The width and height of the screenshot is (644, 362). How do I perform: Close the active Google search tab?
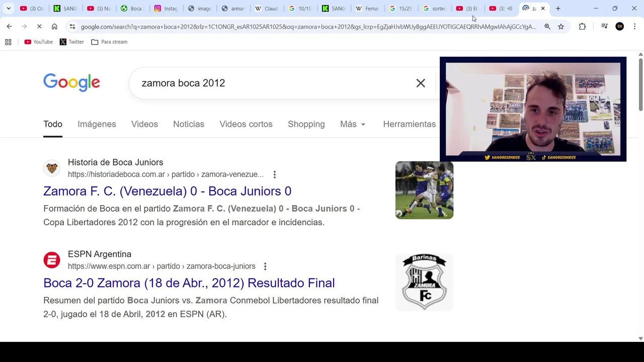click(543, 9)
